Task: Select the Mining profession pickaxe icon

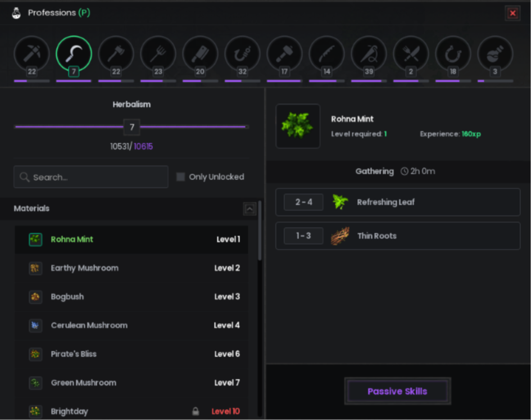Action: point(31,53)
